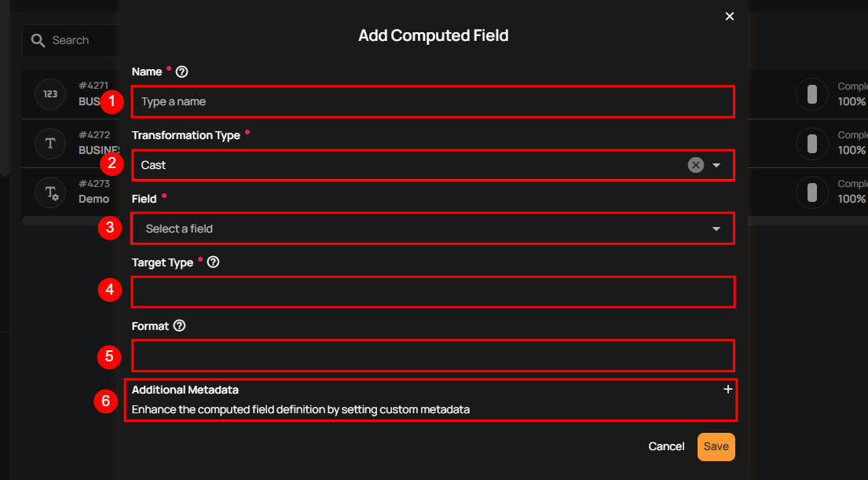Click the numeric 123 field type icon

pos(50,94)
